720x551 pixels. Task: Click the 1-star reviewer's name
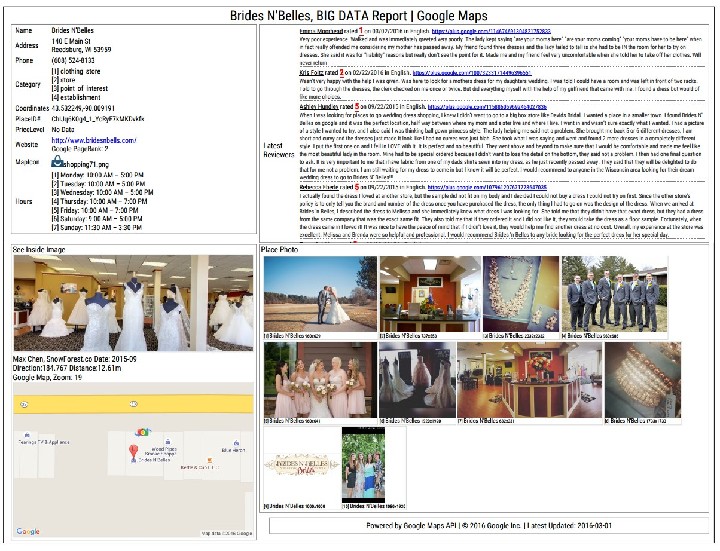[321, 31]
